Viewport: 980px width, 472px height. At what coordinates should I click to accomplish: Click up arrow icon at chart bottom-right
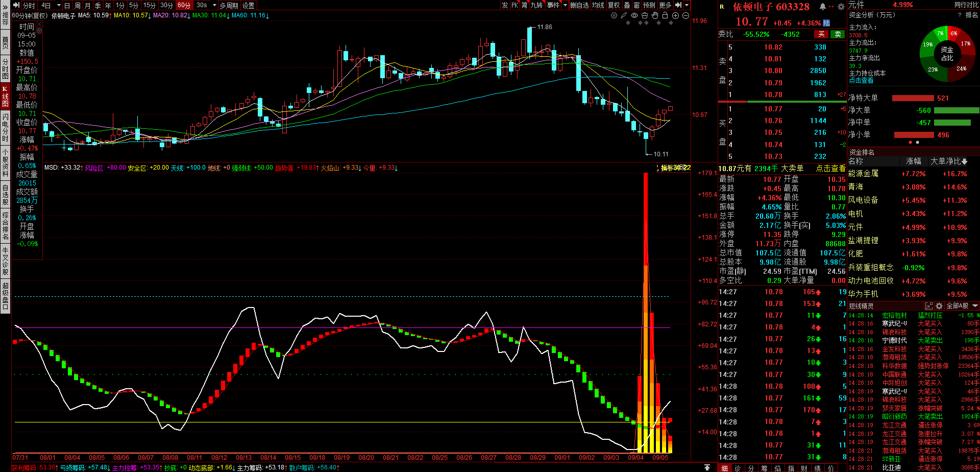point(707,467)
